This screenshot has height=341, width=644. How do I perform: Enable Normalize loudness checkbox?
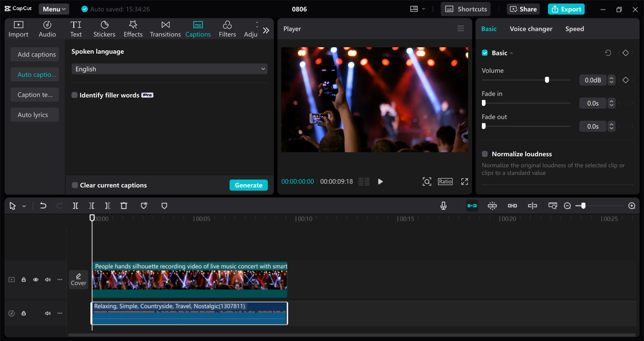tap(485, 154)
